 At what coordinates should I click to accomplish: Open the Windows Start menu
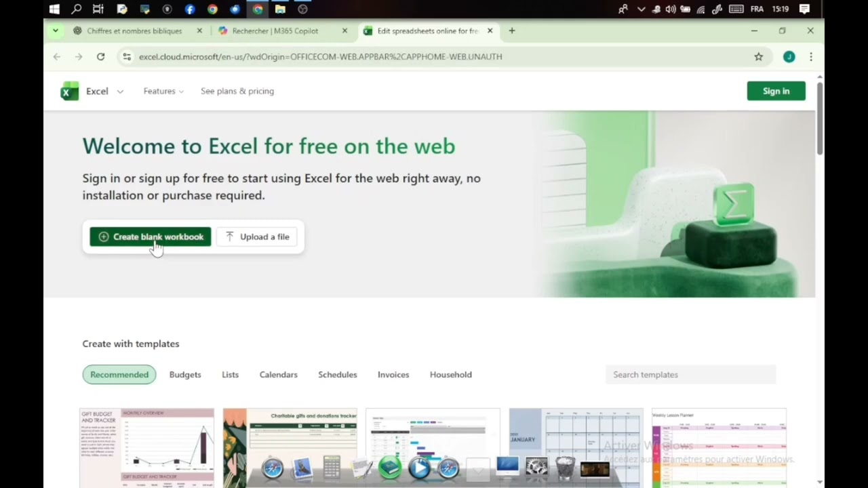point(54,9)
